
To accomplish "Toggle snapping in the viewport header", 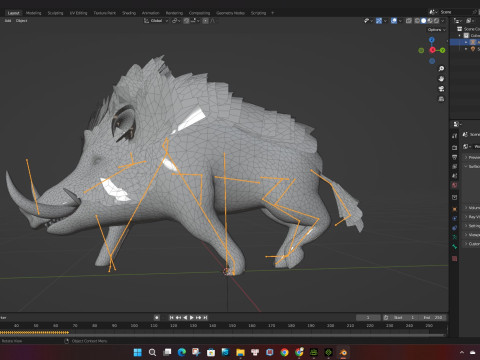I will click(187, 21).
